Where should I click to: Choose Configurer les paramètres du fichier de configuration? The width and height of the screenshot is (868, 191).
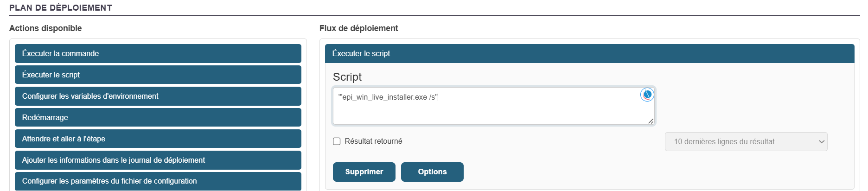(158, 181)
